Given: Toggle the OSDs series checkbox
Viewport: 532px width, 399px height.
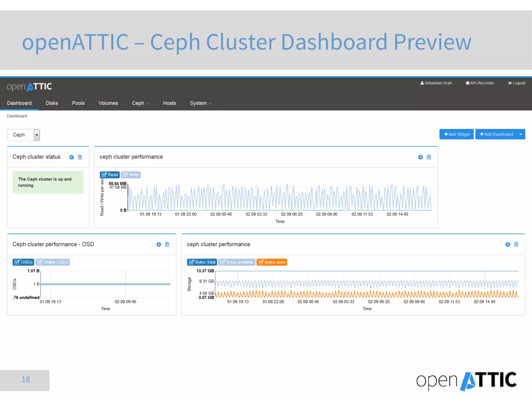Looking at the screenshot, I should coord(23,262).
